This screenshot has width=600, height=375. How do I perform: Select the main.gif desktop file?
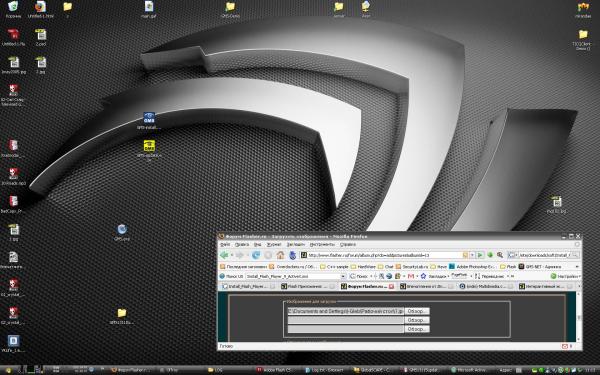click(149, 9)
